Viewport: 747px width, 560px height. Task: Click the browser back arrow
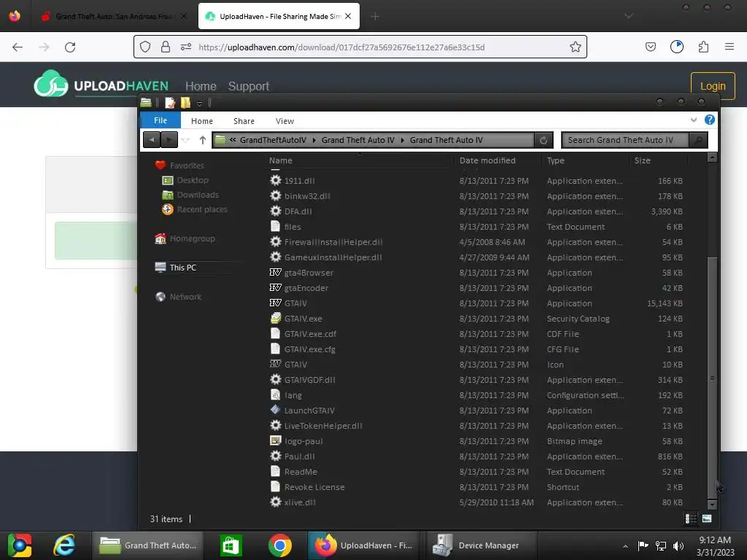(x=18, y=47)
